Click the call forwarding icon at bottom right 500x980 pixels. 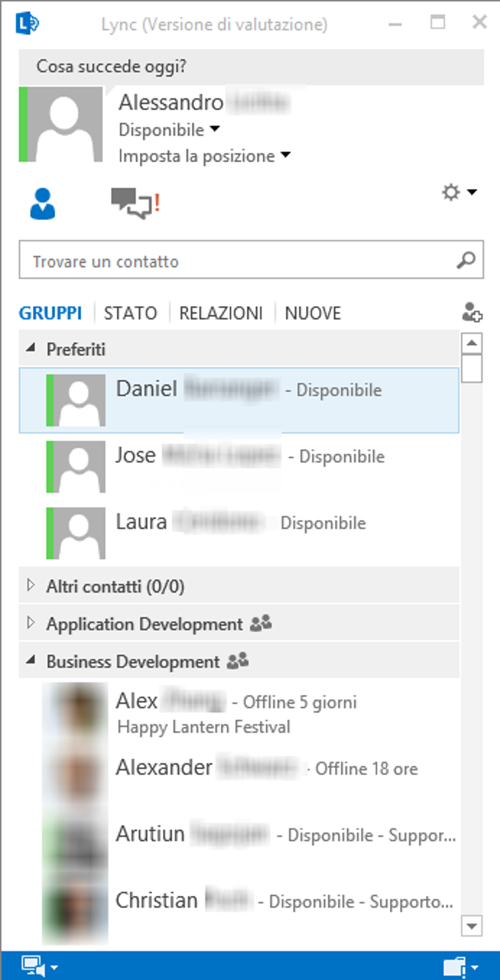tap(454, 967)
